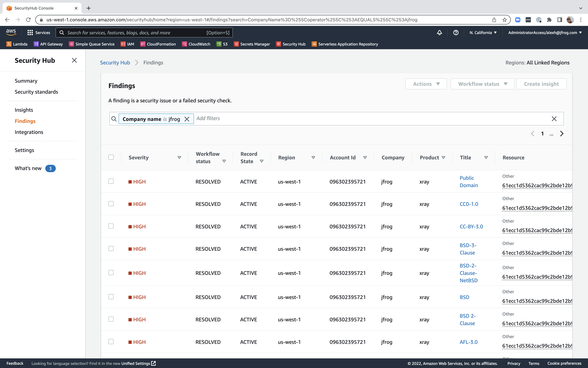Open the CloudFormation shortcut
588x368 pixels.
click(158, 44)
